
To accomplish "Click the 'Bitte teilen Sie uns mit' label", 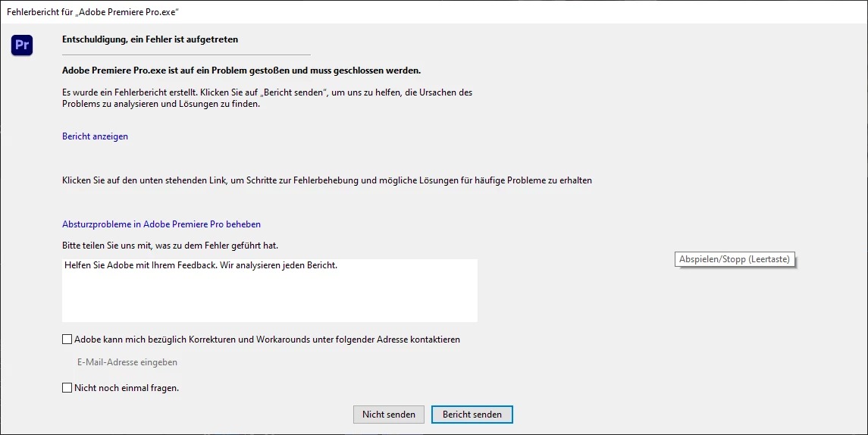I will [x=170, y=246].
